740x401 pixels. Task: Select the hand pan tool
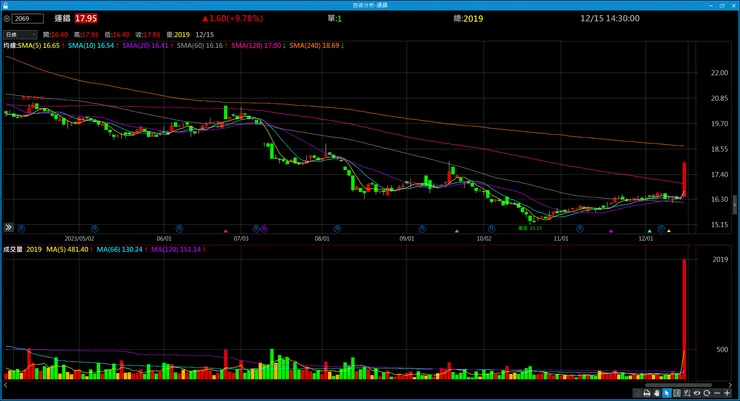(x=657, y=393)
